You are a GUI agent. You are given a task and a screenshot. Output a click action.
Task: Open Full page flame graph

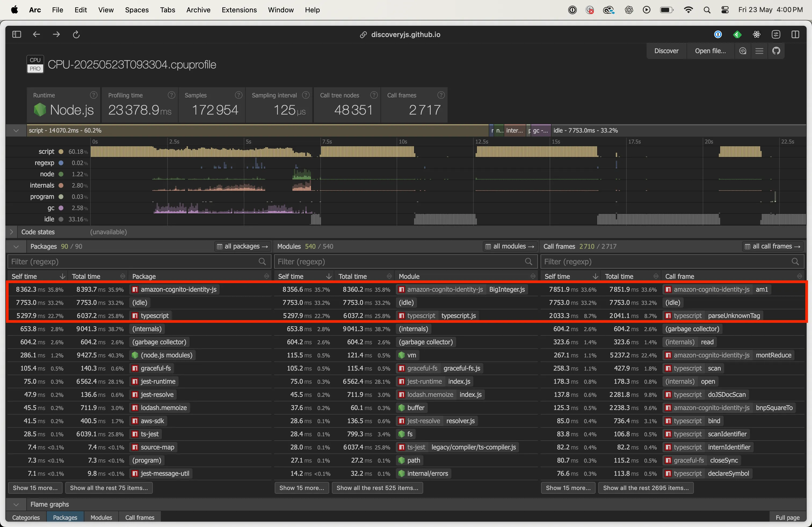pos(788,517)
